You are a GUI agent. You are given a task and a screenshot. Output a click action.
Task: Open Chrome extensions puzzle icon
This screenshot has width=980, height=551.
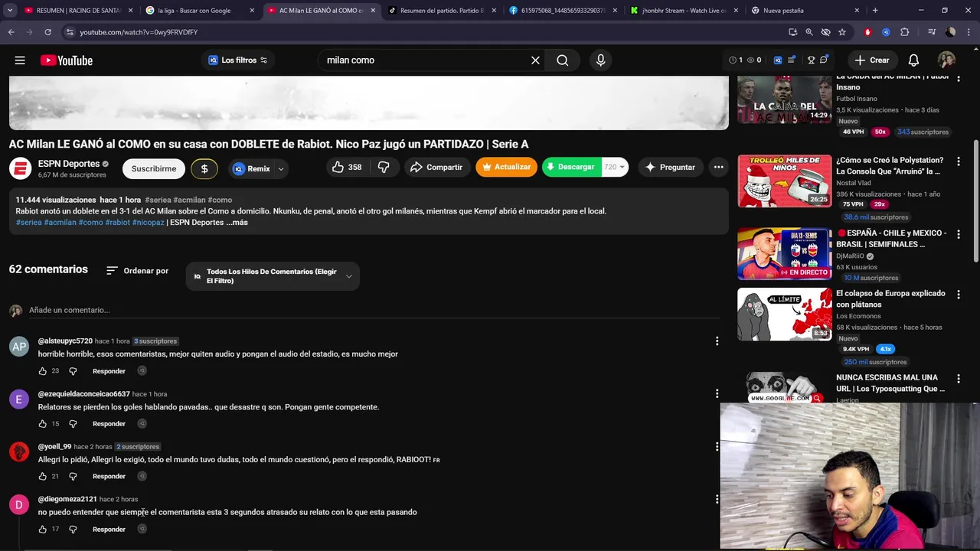click(x=905, y=32)
